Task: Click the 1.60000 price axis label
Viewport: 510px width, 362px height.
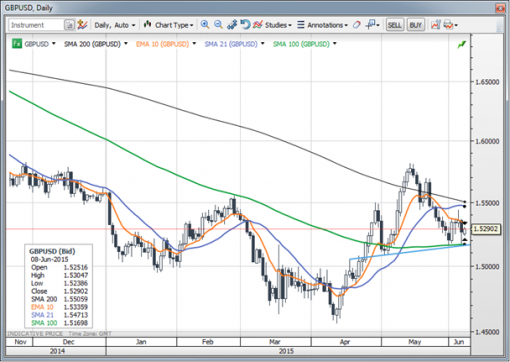Action: 487,141
